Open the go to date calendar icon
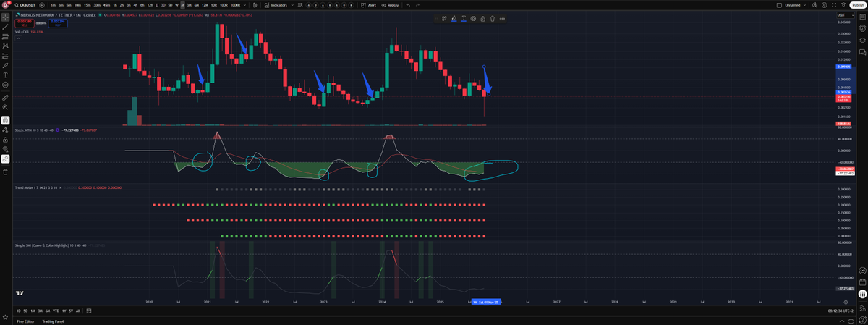The image size is (868, 325). (x=88, y=311)
